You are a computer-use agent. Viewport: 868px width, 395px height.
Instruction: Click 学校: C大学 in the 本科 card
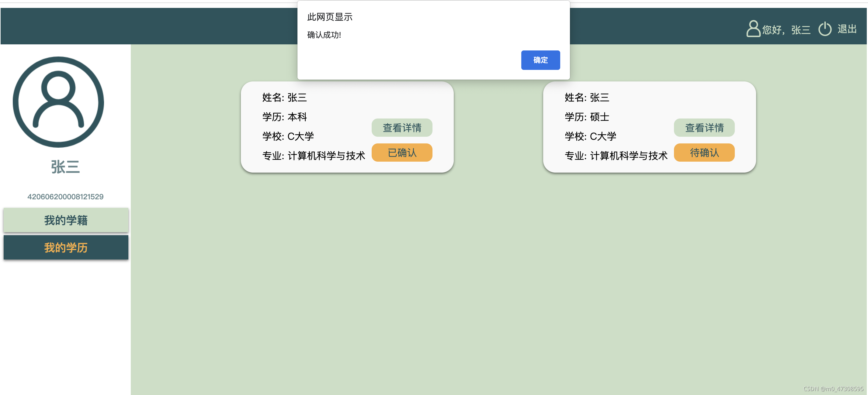[288, 136]
